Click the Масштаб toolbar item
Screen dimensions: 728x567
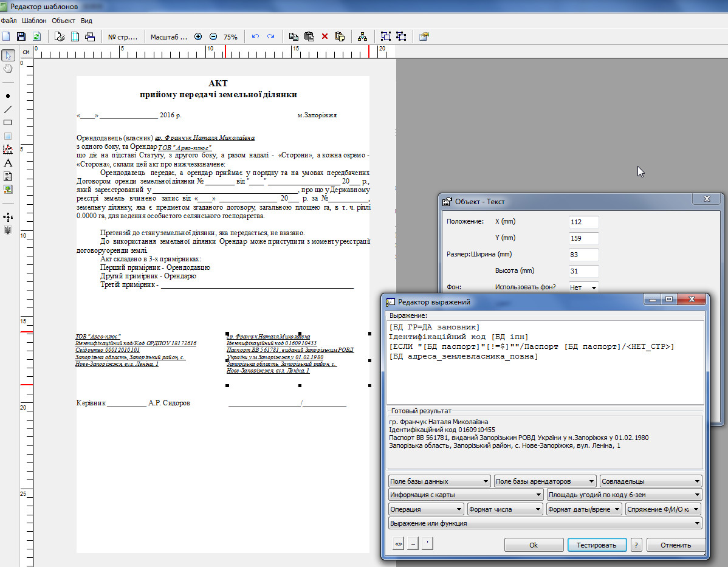point(168,36)
